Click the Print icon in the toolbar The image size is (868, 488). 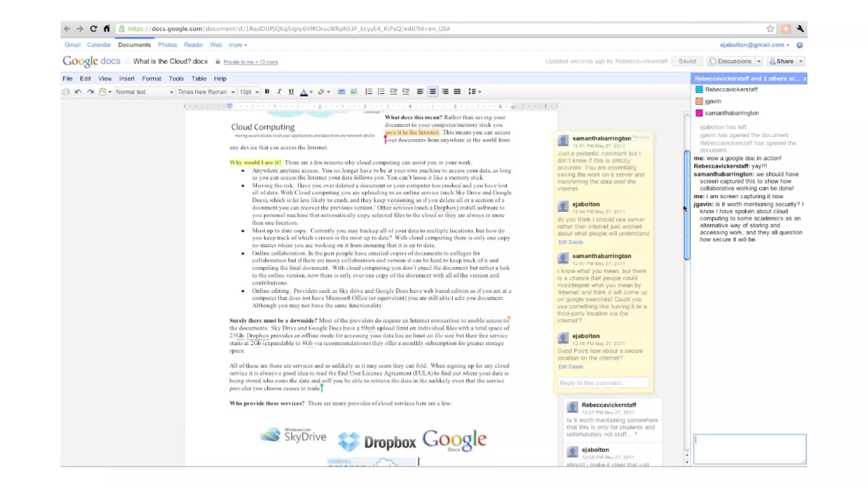coord(66,91)
